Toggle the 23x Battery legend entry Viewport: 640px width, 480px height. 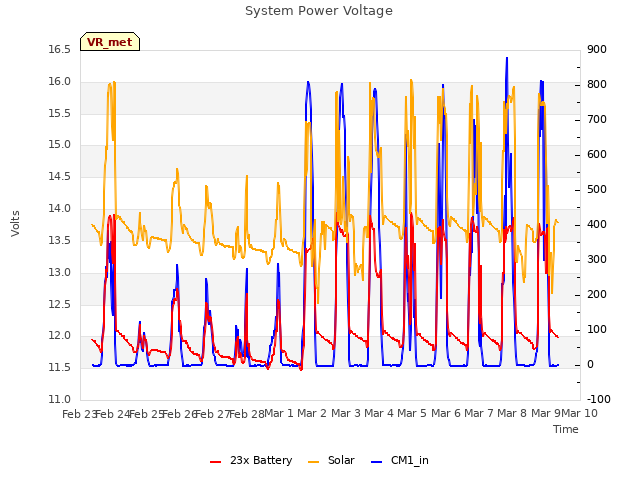251,460
